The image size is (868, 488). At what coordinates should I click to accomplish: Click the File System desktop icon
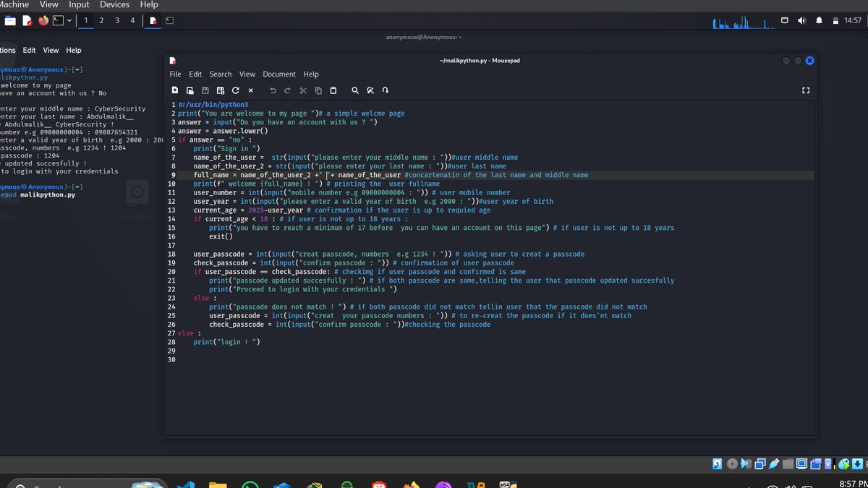(137, 200)
